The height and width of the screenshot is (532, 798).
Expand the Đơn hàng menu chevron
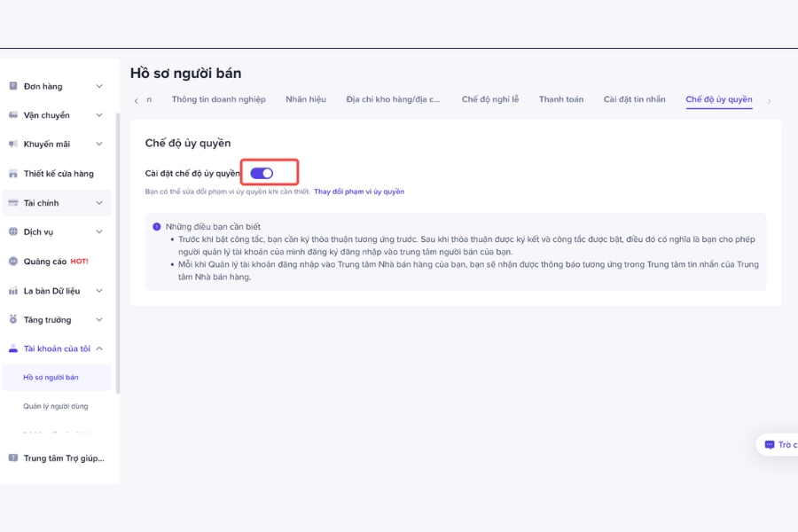coord(99,86)
